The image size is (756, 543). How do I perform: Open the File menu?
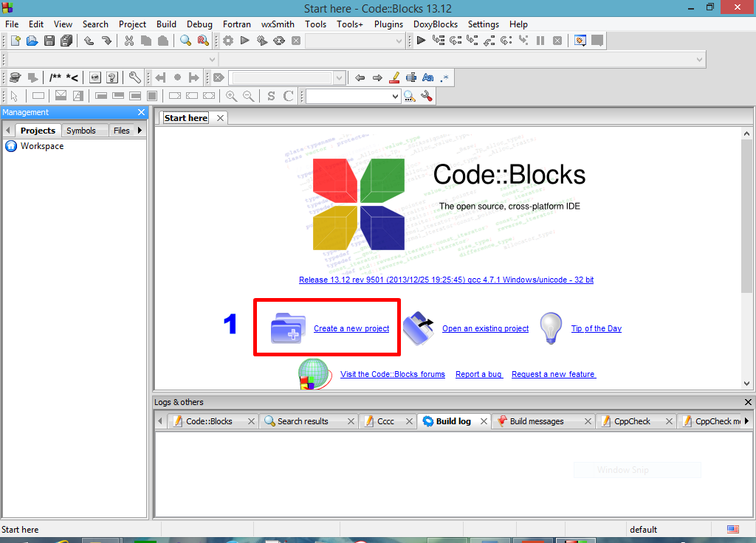12,24
